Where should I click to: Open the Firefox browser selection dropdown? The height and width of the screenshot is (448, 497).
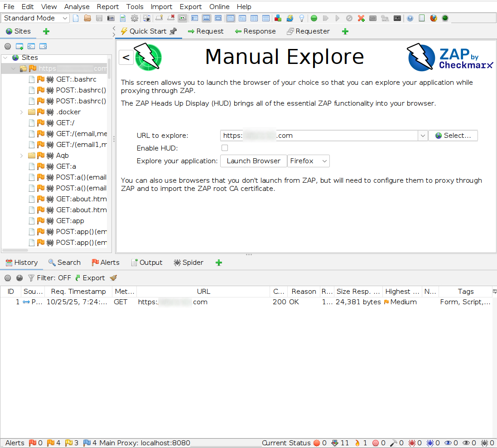point(309,161)
